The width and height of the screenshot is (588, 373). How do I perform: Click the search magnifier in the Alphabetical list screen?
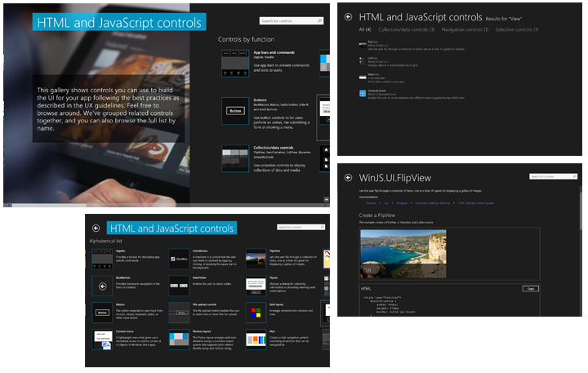pos(322,227)
